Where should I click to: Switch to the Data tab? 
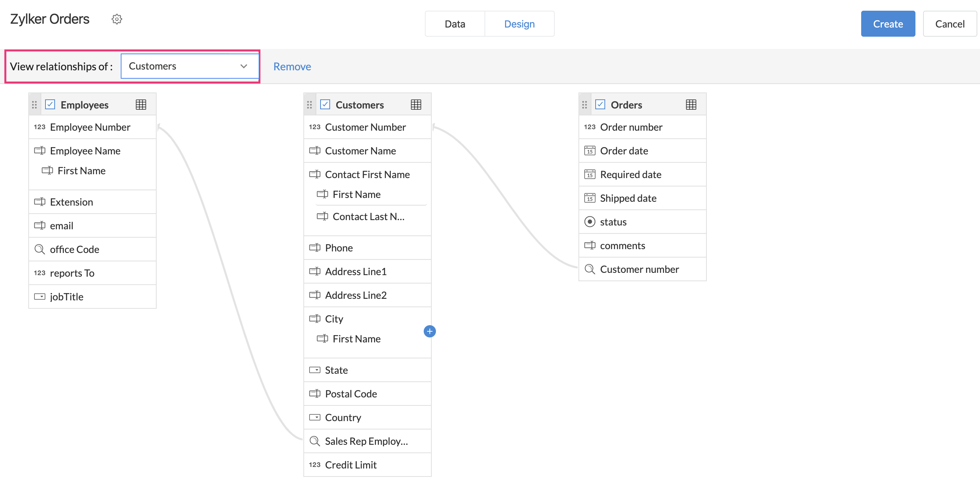coord(455,24)
